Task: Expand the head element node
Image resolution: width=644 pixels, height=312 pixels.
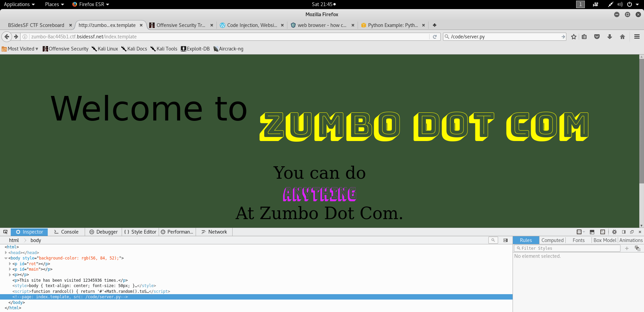Action: pos(6,252)
